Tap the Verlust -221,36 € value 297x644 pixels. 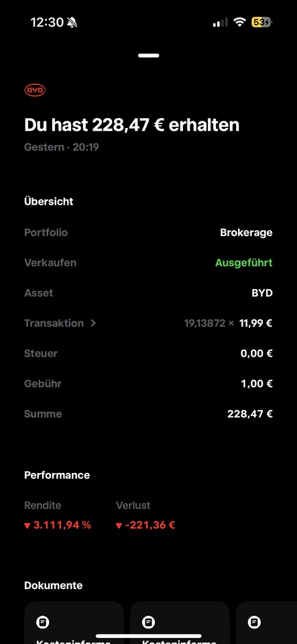coord(145,525)
